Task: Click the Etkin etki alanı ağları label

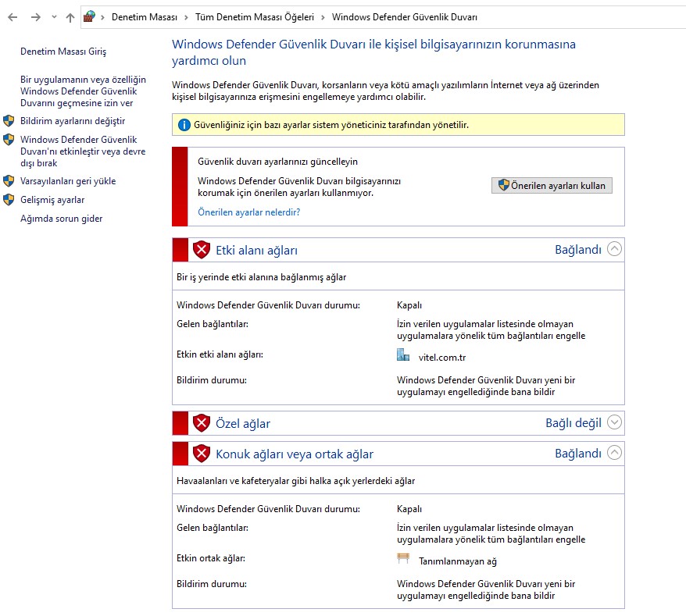Action: [220, 354]
